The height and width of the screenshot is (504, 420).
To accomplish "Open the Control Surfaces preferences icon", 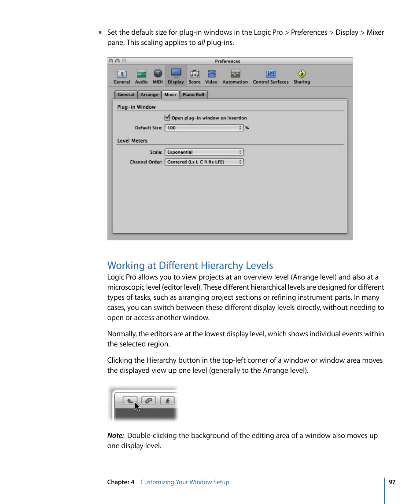I will (271, 77).
